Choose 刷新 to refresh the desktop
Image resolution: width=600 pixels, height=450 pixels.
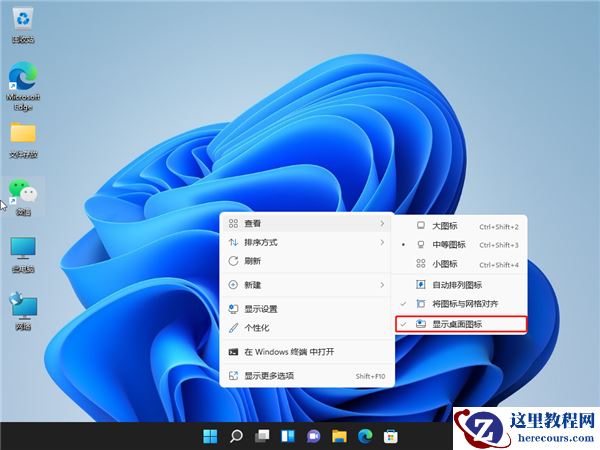307,261
